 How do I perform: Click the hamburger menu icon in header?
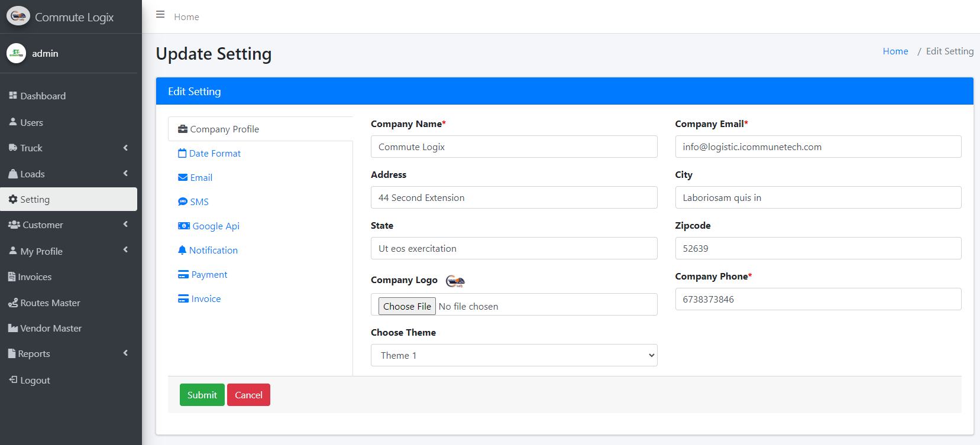coord(160,15)
